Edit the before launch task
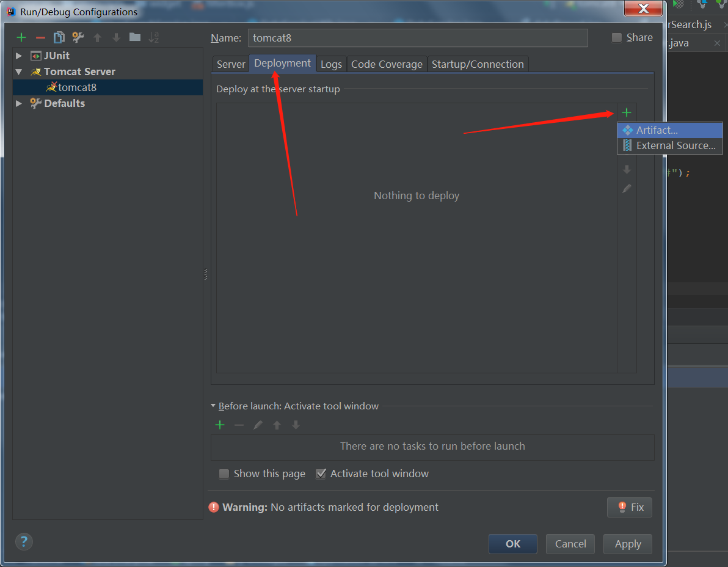This screenshot has width=728, height=567. pyautogui.click(x=258, y=425)
